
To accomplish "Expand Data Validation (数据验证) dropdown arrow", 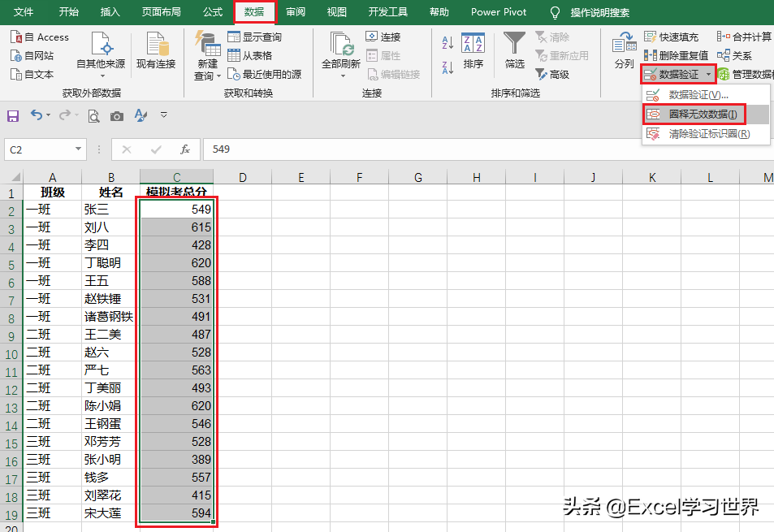I will point(708,75).
